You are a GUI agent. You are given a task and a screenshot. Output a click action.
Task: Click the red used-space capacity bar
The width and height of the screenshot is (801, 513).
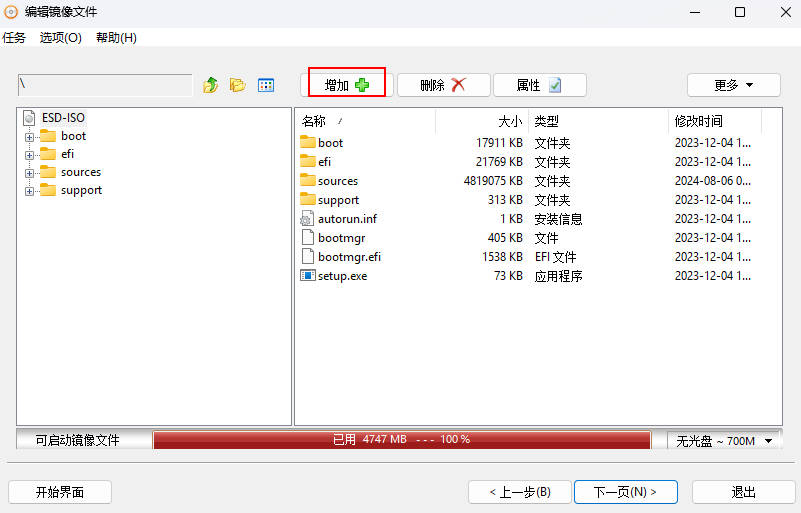[x=401, y=440]
